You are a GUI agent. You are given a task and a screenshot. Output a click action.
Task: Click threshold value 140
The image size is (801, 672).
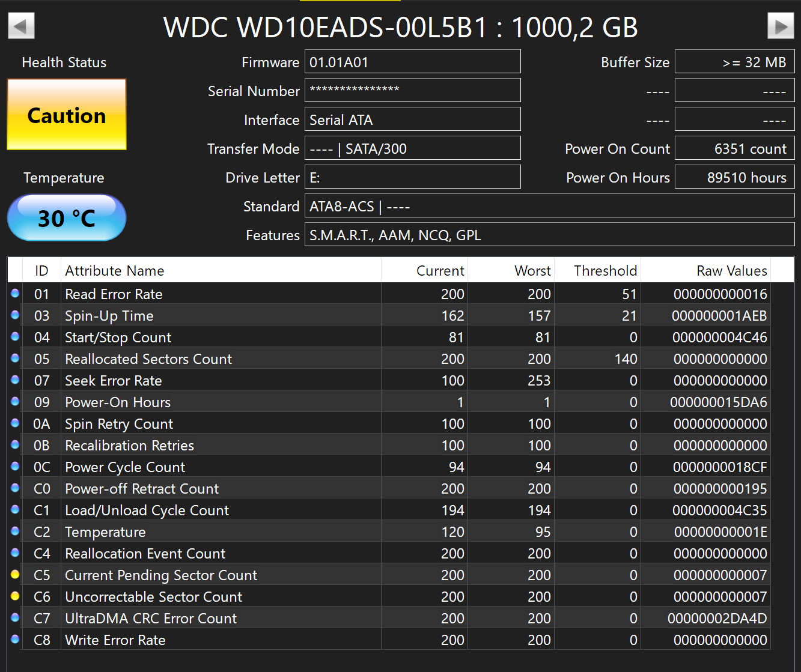626,359
